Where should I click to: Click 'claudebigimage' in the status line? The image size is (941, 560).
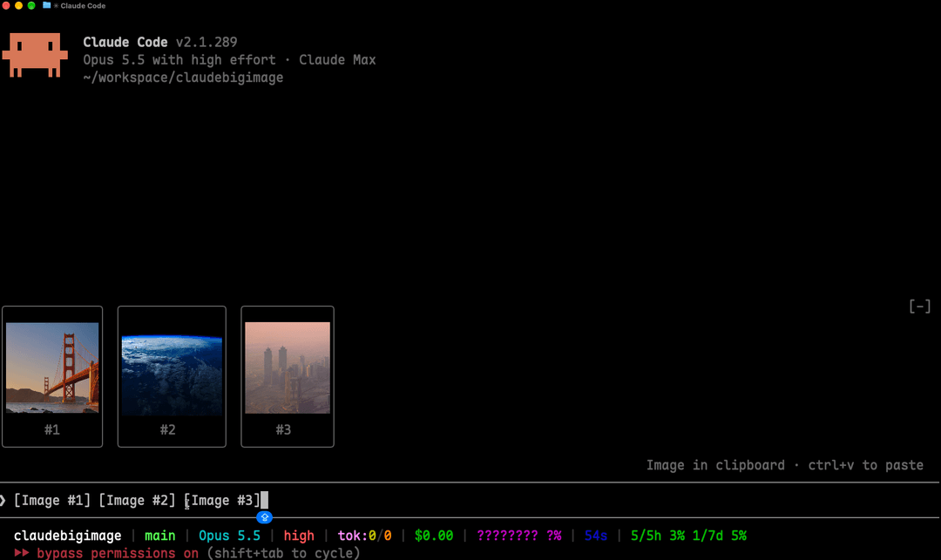(x=68, y=536)
